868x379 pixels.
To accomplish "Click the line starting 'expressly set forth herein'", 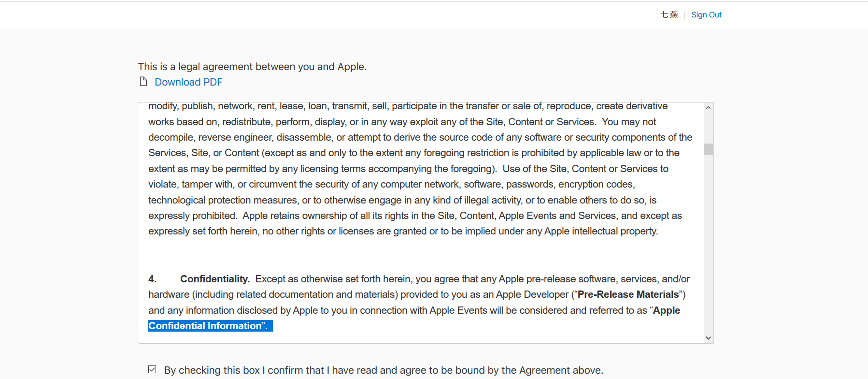I will (403, 231).
